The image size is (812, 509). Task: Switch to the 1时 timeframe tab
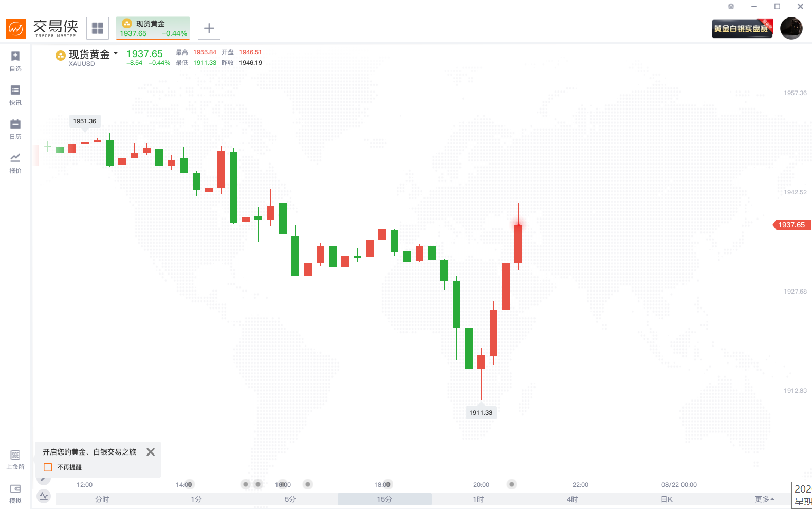pyautogui.click(x=478, y=499)
